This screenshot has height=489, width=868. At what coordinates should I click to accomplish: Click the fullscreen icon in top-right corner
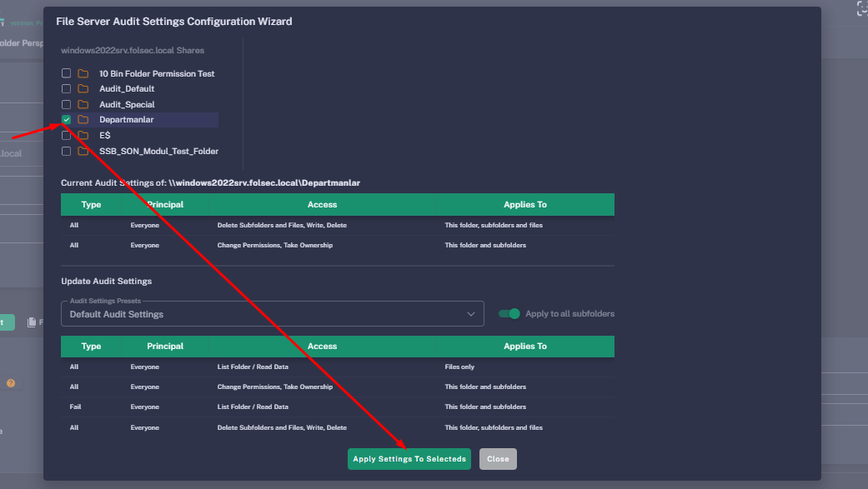[x=862, y=8]
